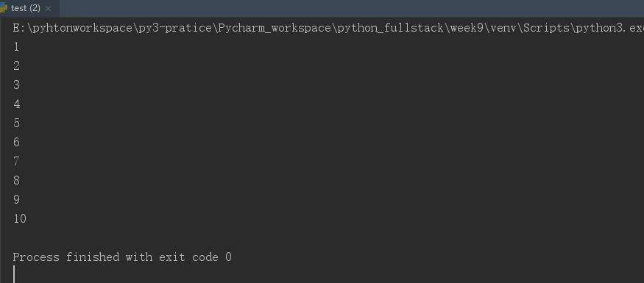Click the output line showing 5
Viewport: 644px width, 283px height.
pos(16,123)
